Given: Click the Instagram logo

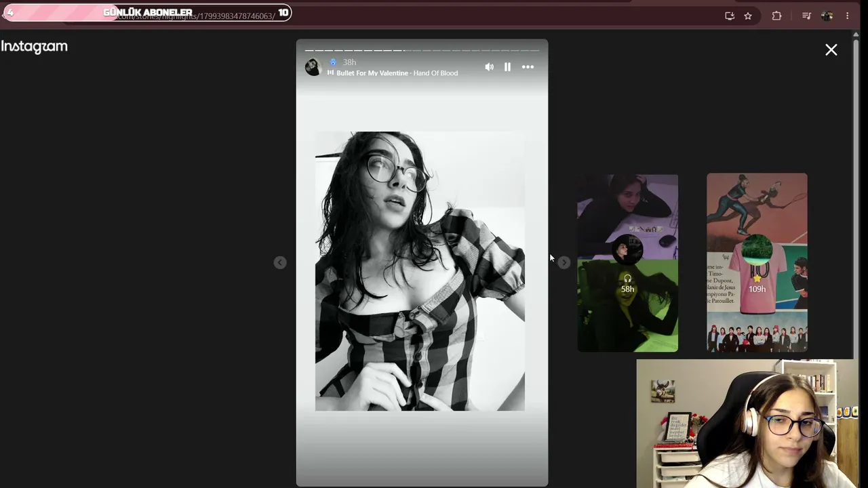Looking at the screenshot, I should 35,47.
